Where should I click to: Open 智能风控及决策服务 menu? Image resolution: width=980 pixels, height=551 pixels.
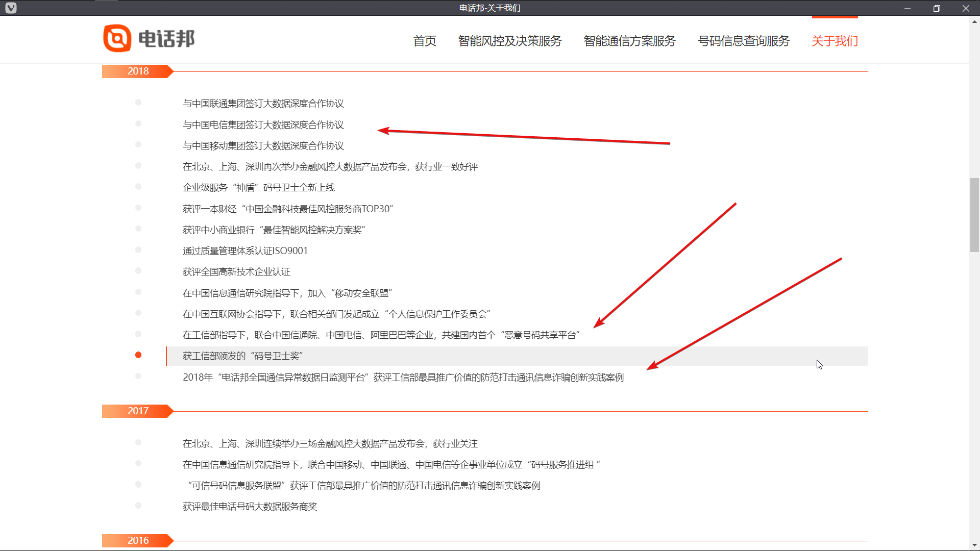tap(509, 41)
